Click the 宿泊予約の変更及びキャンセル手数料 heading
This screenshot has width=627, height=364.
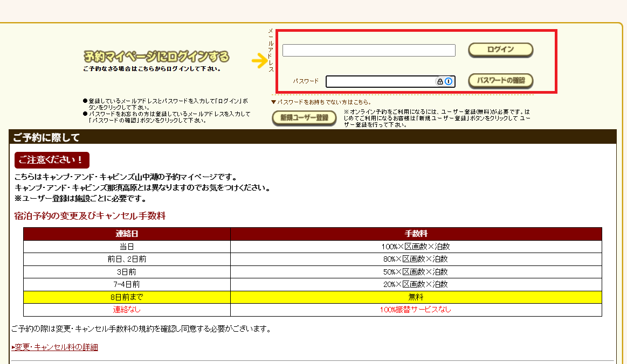click(x=89, y=216)
